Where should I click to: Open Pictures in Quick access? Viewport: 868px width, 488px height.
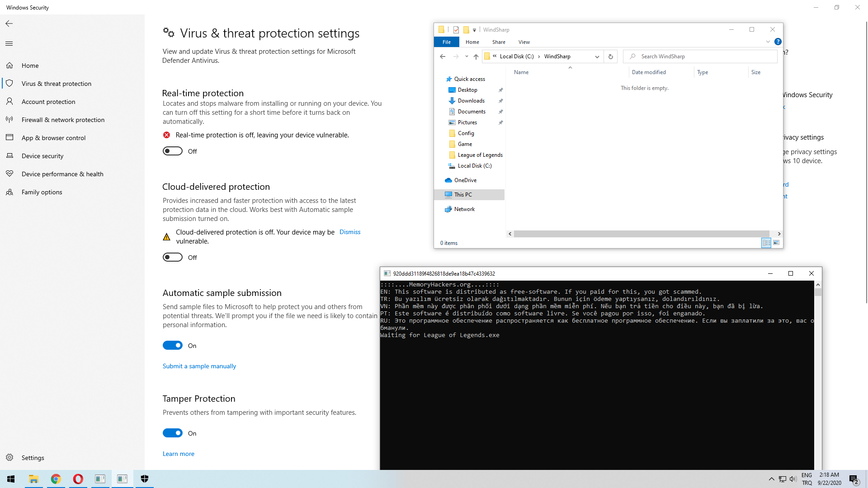coord(467,122)
